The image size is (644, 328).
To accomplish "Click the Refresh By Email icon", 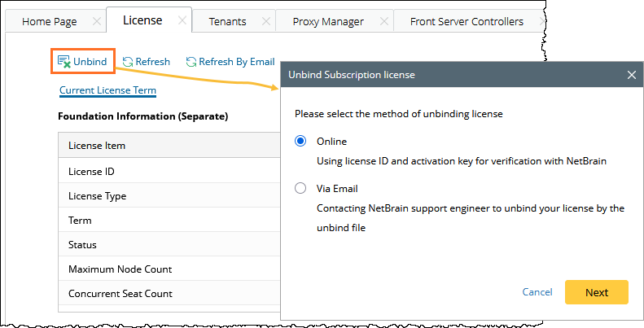I will click(191, 62).
